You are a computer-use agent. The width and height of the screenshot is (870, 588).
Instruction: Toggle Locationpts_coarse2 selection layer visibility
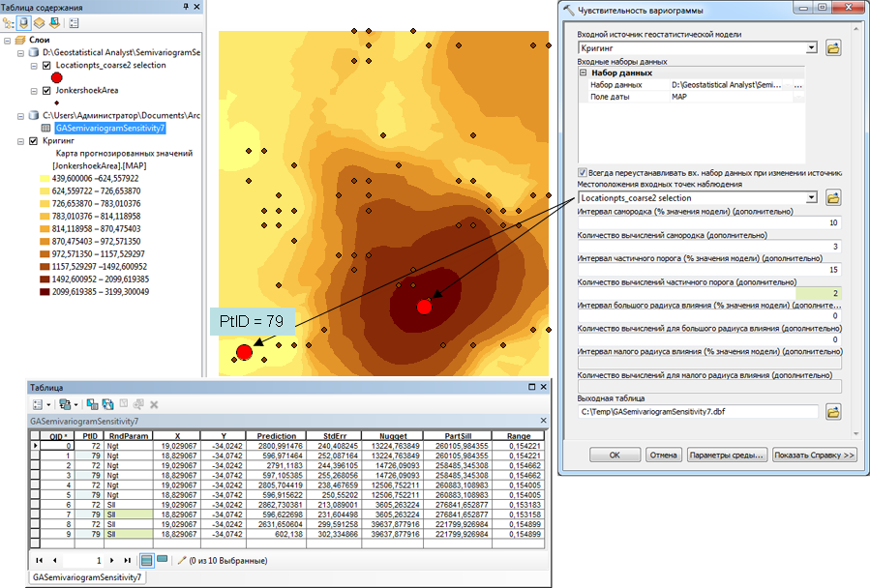(x=46, y=66)
